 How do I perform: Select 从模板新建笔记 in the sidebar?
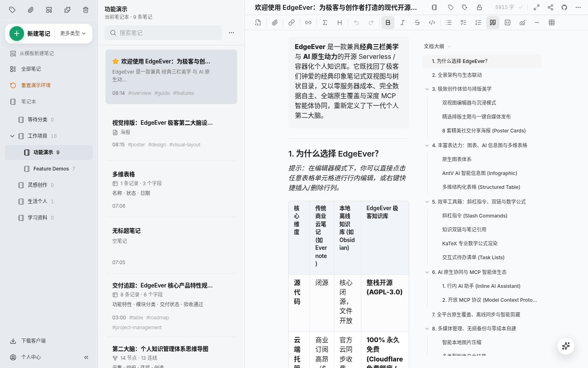click(x=49, y=53)
